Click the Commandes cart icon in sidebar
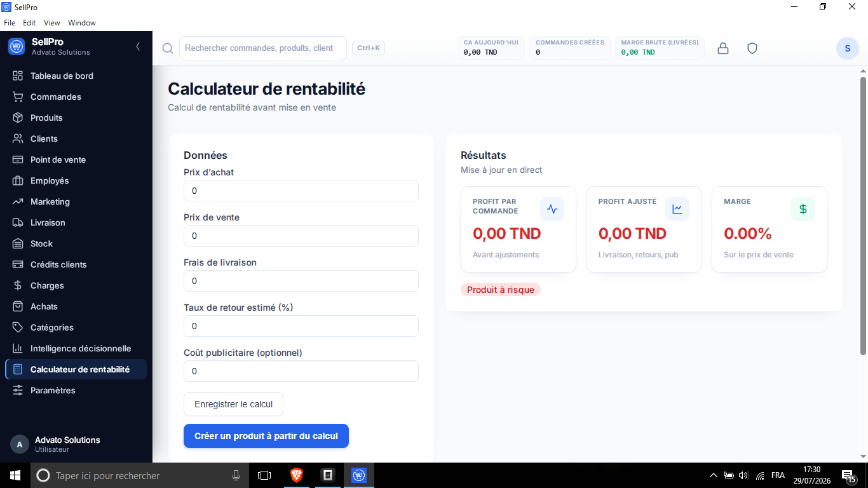Screen dimensions: 868x488 click(x=18, y=97)
